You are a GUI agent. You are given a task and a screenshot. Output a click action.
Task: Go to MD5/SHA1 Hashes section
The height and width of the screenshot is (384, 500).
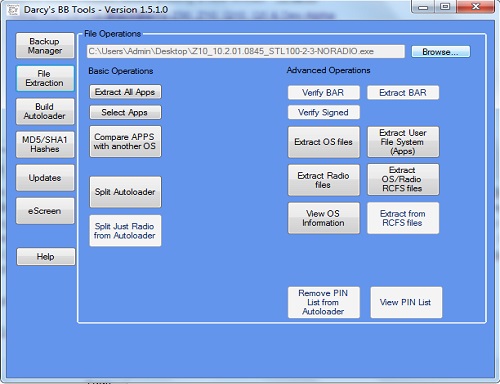[x=45, y=144]
